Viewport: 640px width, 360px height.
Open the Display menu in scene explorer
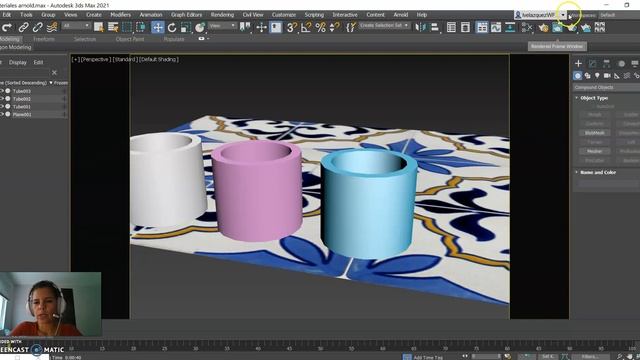click(x=18, y=62)
